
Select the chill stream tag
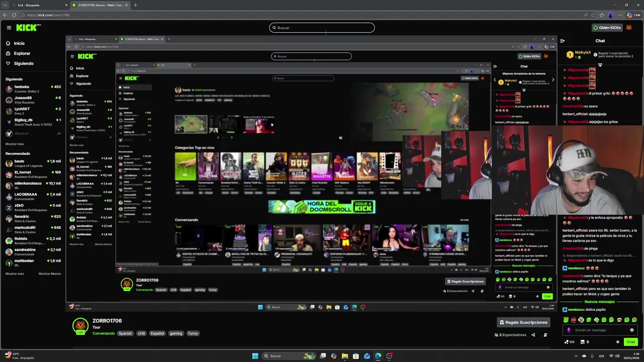click(x=141, y=333)
